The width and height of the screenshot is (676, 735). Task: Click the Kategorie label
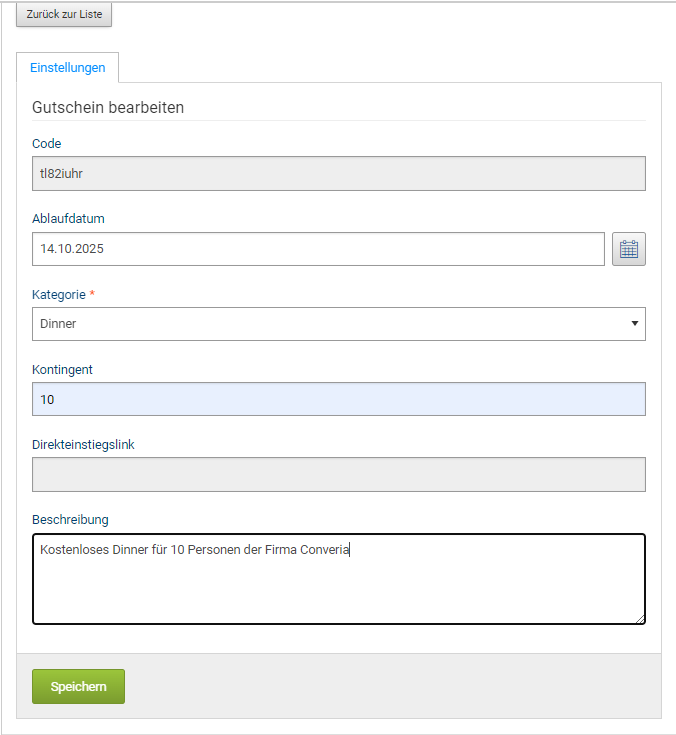point(59,294)
